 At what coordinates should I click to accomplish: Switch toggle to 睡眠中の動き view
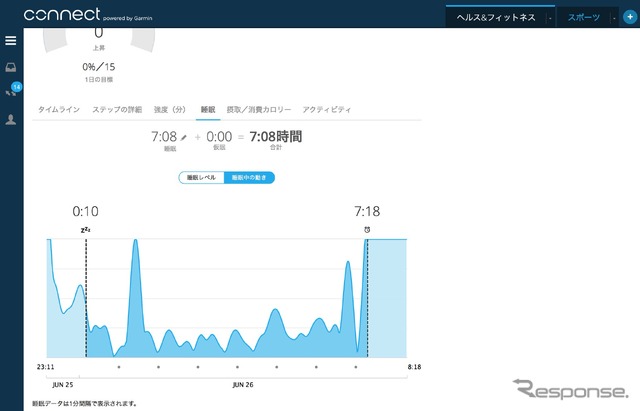click(248, 177)
